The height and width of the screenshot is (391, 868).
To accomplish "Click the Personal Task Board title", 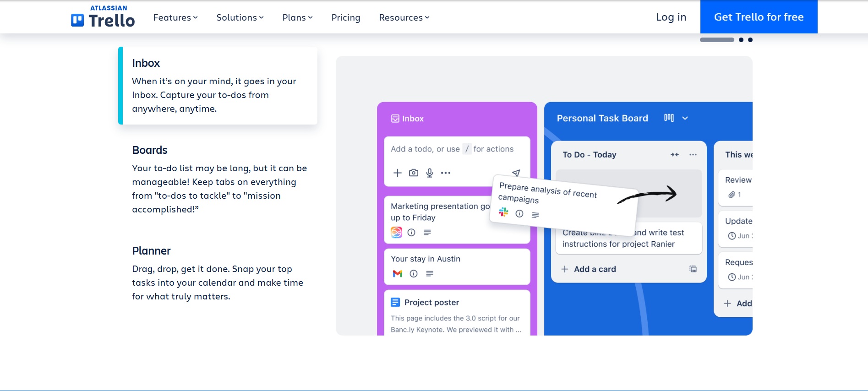I will point(602,118).
